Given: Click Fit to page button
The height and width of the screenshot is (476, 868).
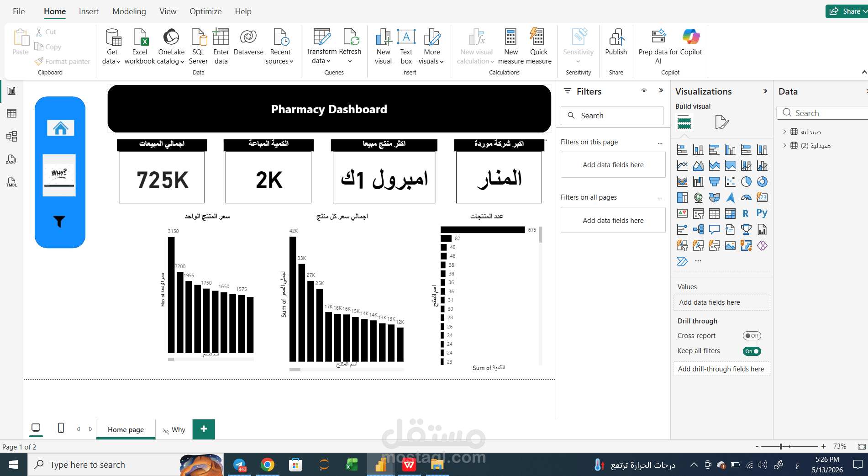Looking at the screenshot, I should pos(862,446).
